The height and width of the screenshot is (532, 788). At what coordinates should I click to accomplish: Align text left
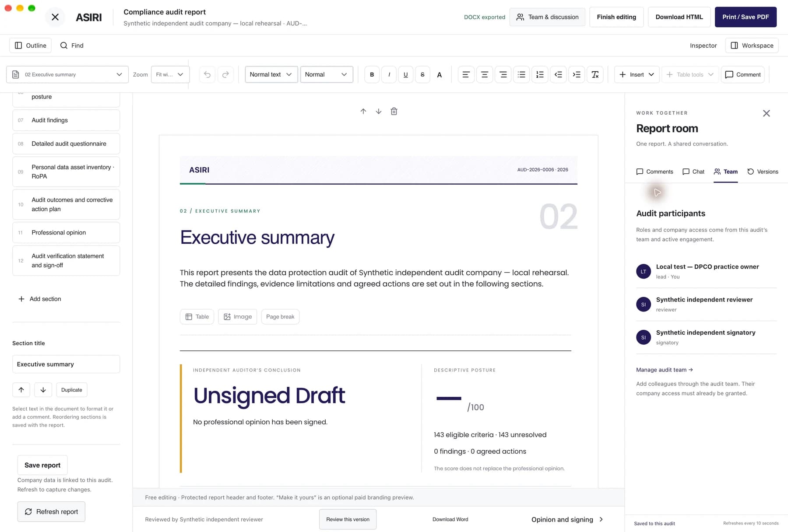tap(466, 74)
